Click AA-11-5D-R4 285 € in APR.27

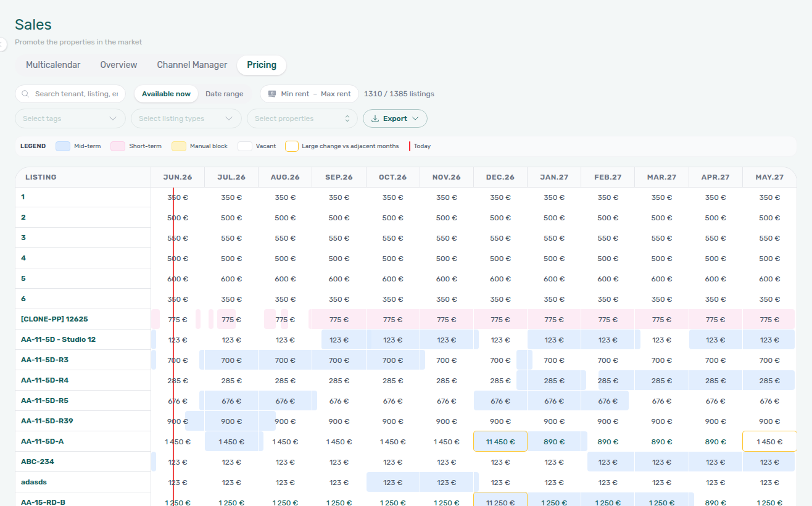[715, 381]
